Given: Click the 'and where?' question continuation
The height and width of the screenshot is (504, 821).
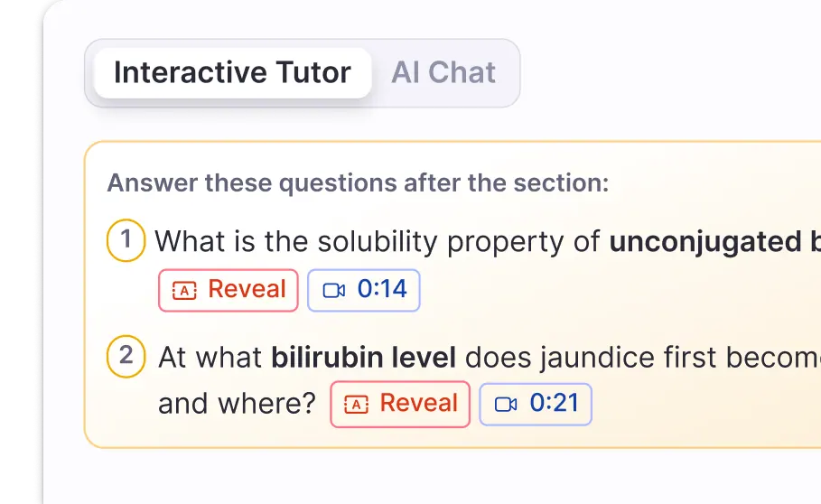Looking at the screenshot, I should point(237,404).
